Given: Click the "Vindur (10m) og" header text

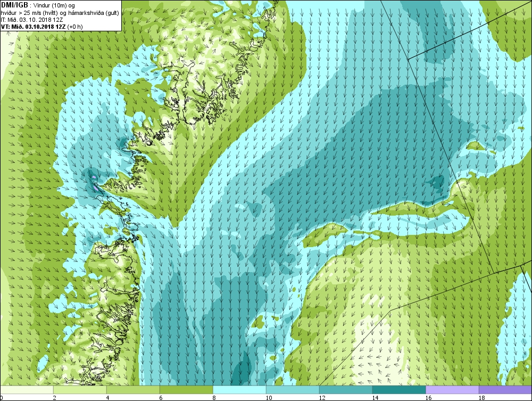Looking at the screenshot, I should point(55,5).
